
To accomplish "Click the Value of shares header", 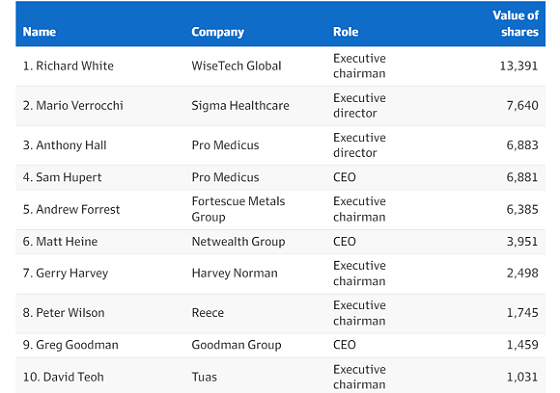I will click(515, 24).
